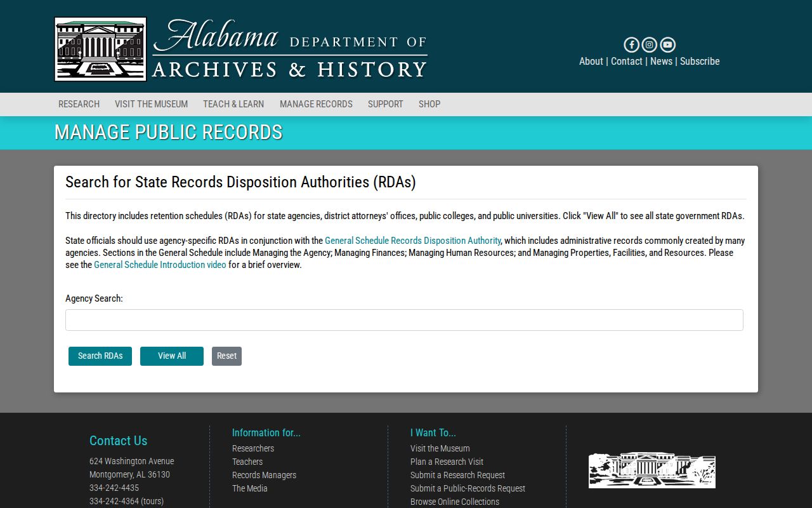
Task: Open the Research menu
Action: [79, 104]
